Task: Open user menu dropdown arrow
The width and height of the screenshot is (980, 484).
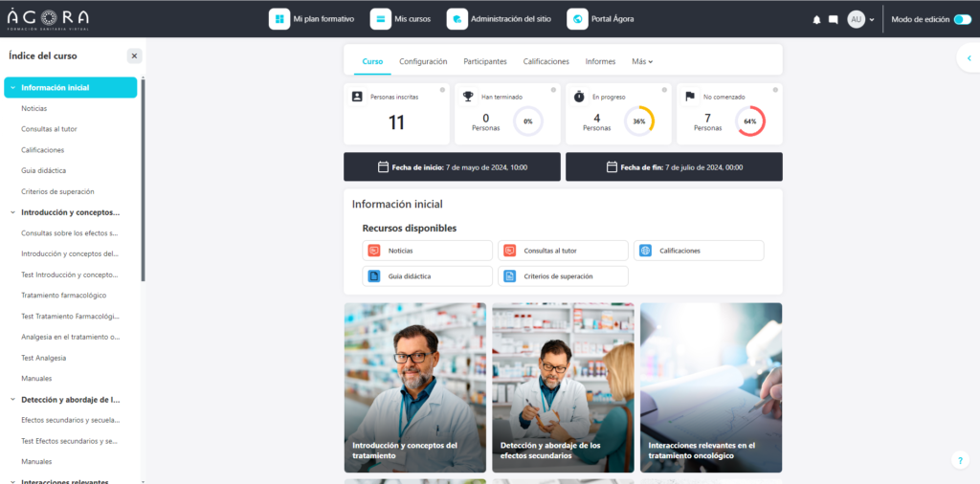Action: click(871, 20)
